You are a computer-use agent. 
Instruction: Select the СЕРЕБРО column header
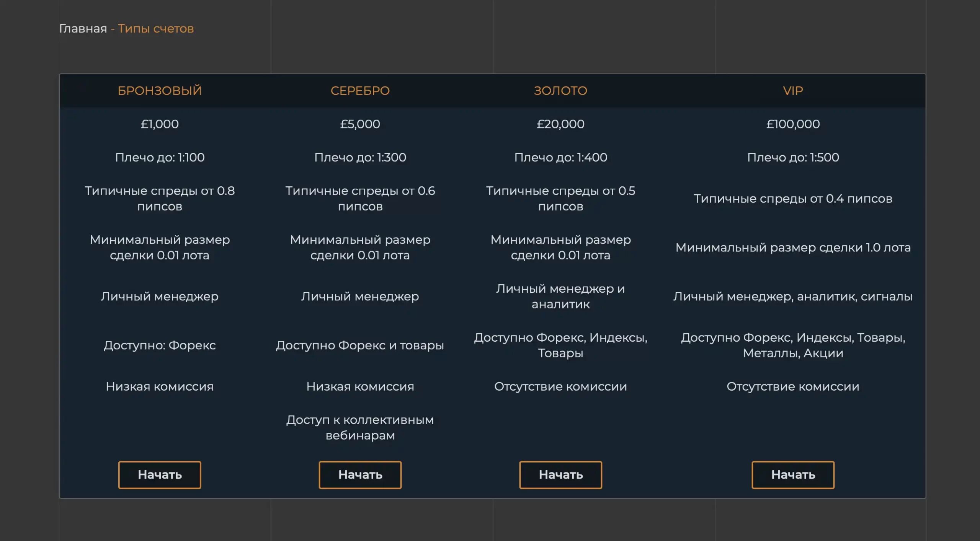point(360,91)
